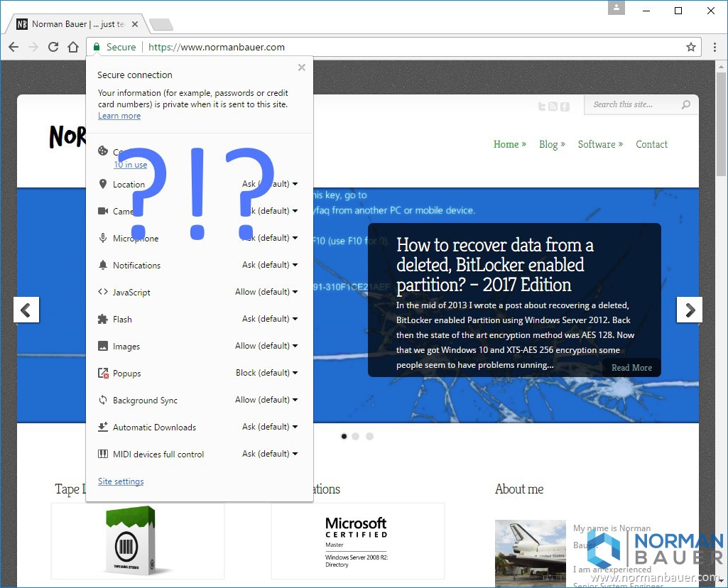
Task: Open the Software menu on the website
Action: point(600,144)
